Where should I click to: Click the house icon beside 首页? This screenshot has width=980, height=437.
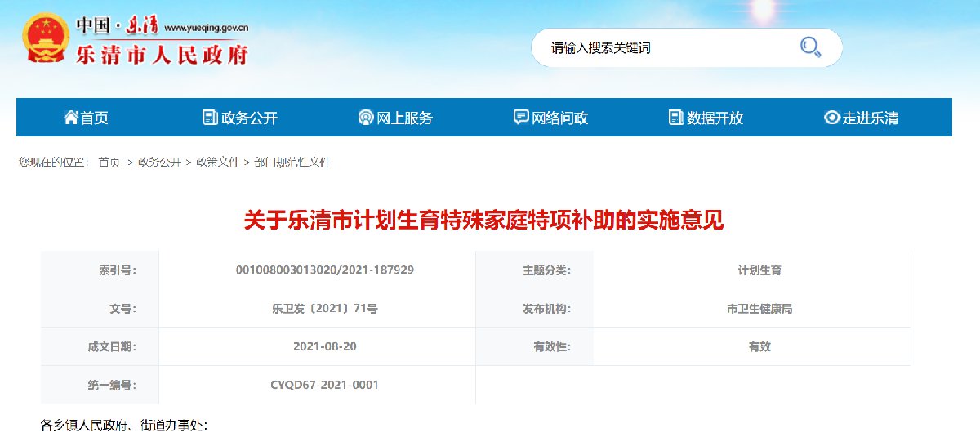tap(71, 118)
